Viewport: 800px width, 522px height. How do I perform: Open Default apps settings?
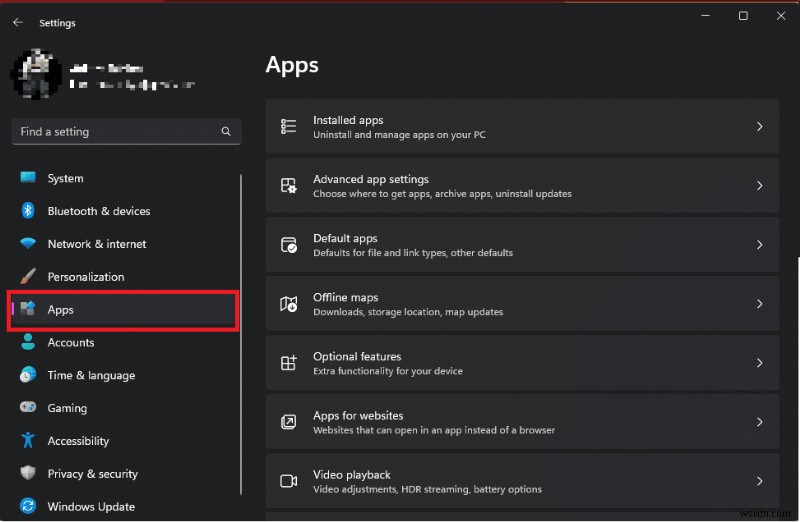click(x=522, y=245)
